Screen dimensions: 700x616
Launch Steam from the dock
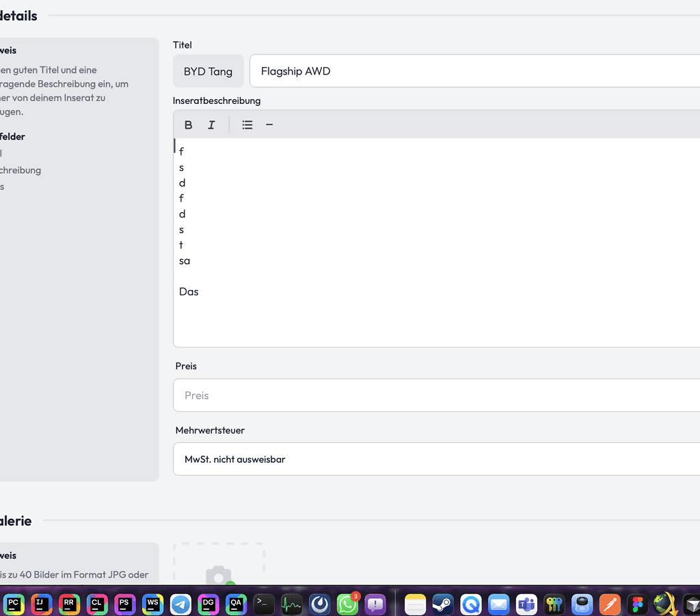click(x=443, y=604)
